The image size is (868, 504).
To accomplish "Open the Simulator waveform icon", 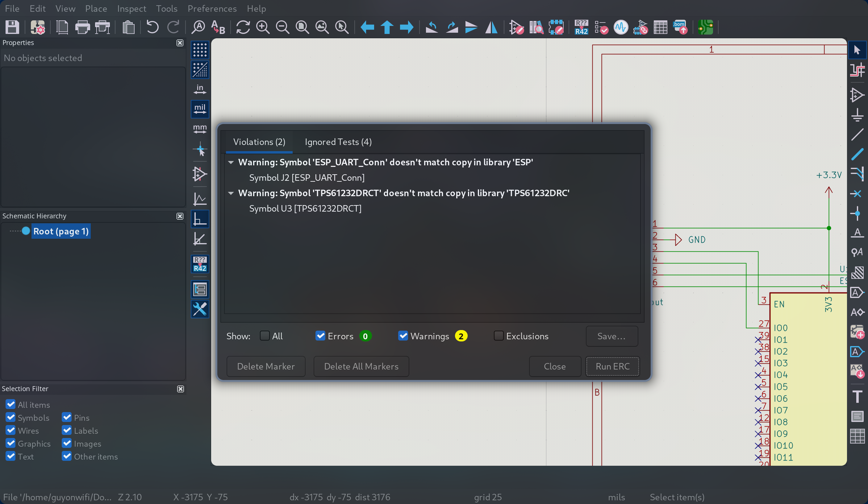I will click(x=621, y=27).
